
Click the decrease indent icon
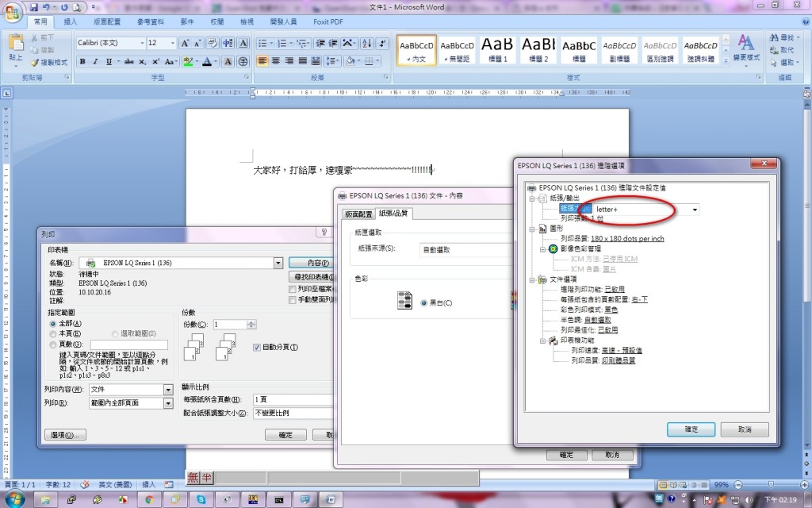click(320, 43)
